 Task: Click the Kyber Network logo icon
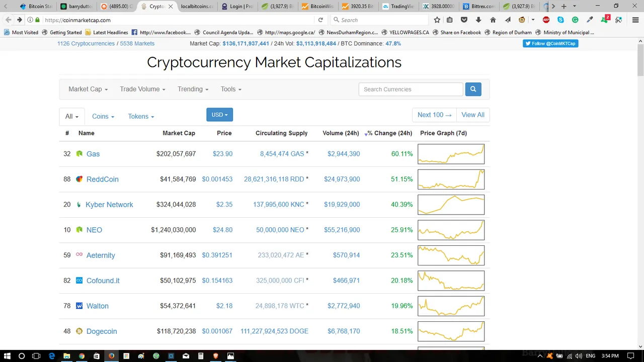click(78, 205)
